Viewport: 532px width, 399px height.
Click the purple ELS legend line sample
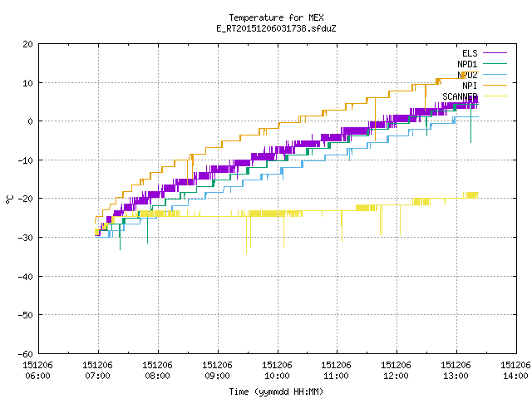[x=495, y=53]
